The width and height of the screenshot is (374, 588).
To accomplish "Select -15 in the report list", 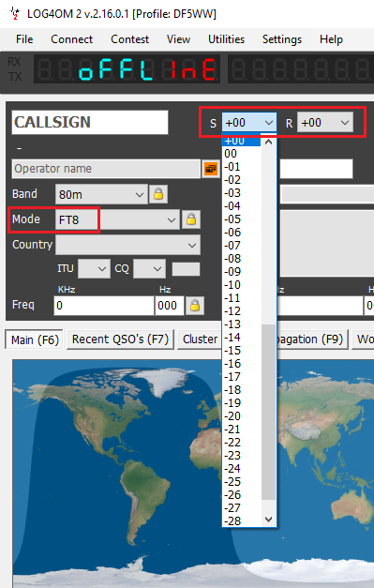I will click(242, 350).
